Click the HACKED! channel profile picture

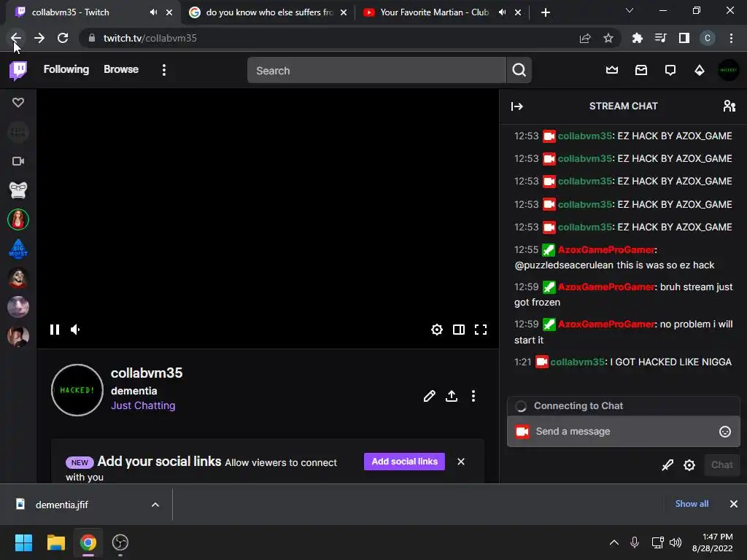pos(77,390)
